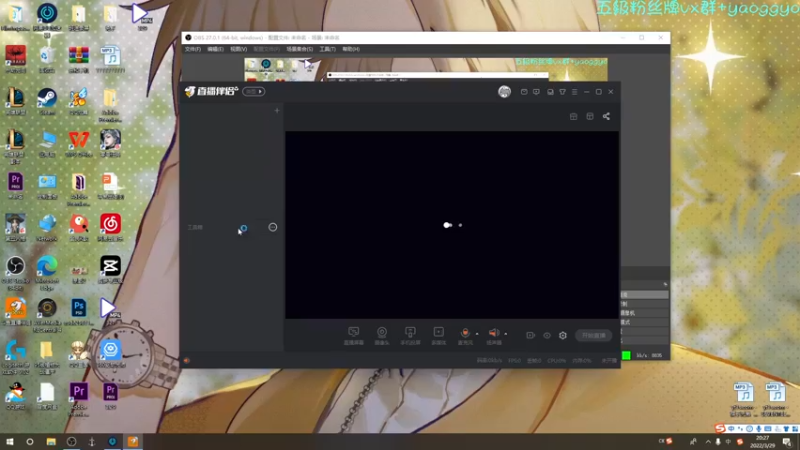This screenshot has width=800, height=450.
Task: Open the WPS Office desktop shortcut
Action: (79, 143)
